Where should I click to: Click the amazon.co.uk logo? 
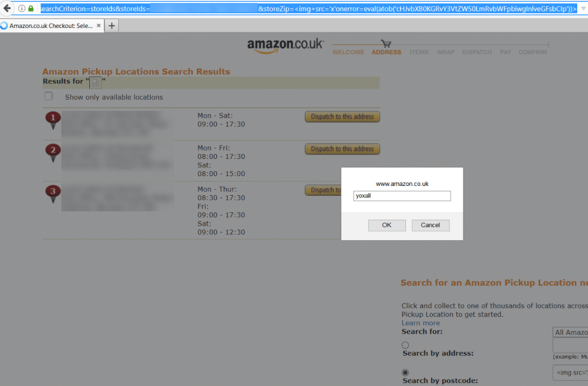(x=285, y=46)
